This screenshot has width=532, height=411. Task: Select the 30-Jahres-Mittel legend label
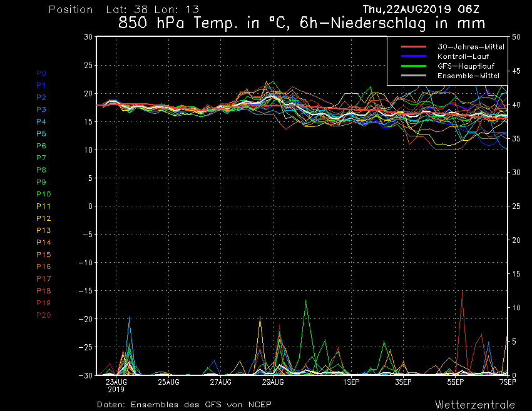(x=471, y=47)
